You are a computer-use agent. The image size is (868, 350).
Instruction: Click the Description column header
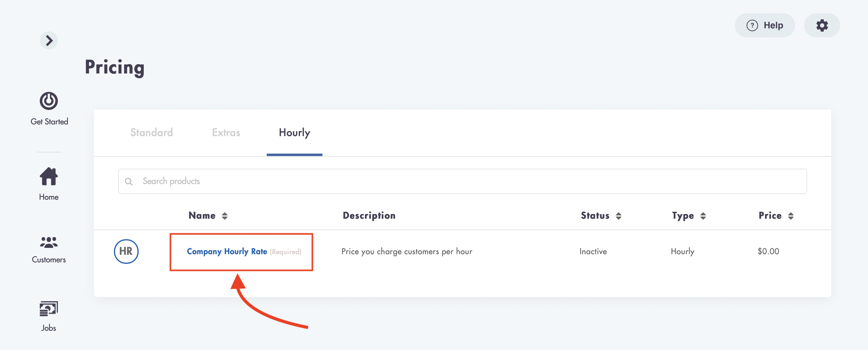coord(369,216)
